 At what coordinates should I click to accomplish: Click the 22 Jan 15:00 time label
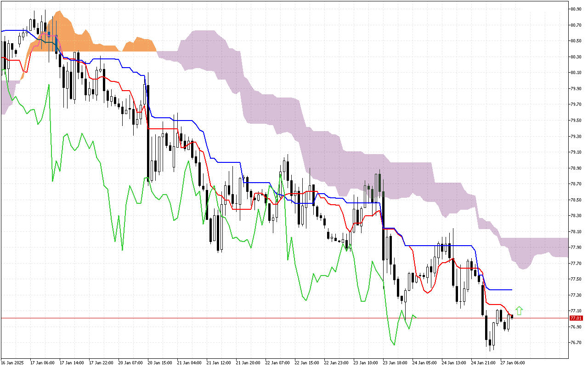[307, 362]
